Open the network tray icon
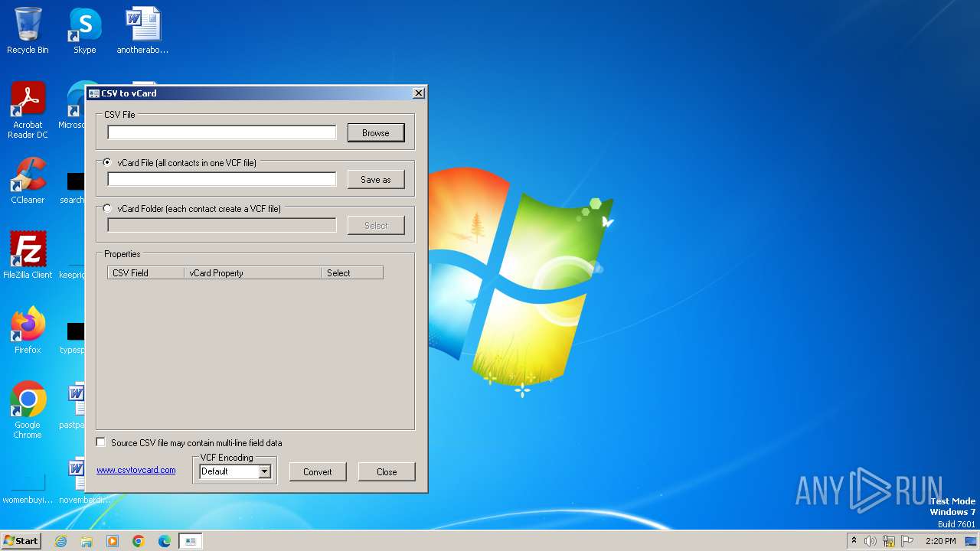 click(889, 541)
